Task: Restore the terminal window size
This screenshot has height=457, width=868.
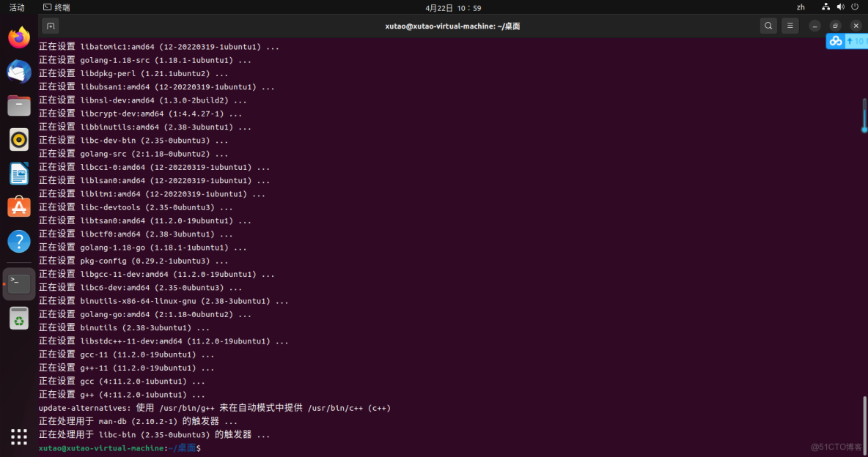Action: 835,26
